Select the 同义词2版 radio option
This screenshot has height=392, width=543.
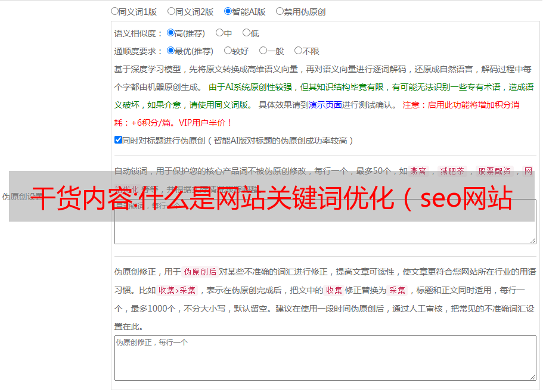tap(171, 11)
